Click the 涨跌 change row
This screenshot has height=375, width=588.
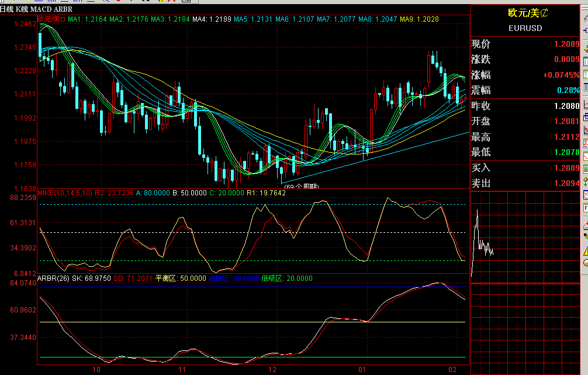pyautogui.click(x=525, y=59)
